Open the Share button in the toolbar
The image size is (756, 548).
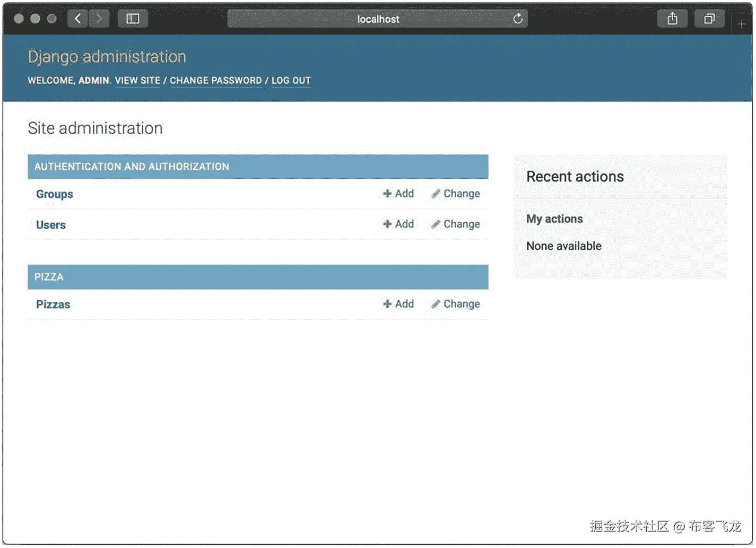672,19
